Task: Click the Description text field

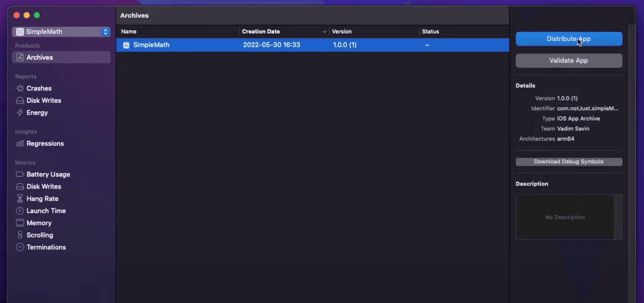Action: (565, 217)
